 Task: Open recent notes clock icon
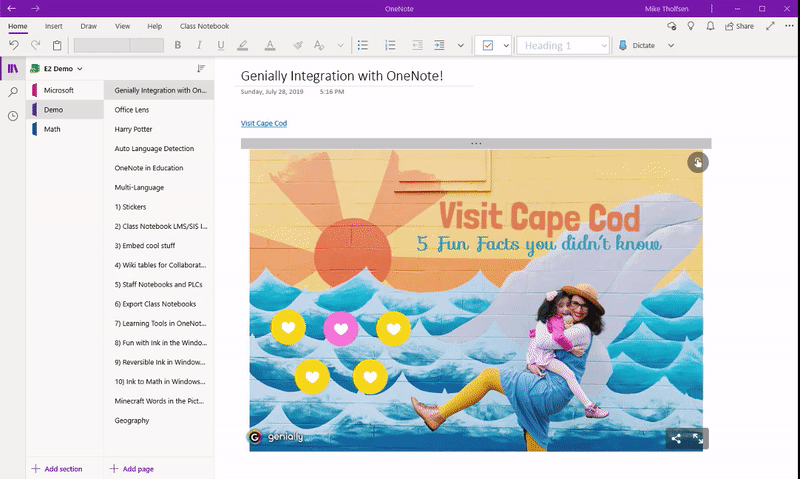click(x=13, y=116)
